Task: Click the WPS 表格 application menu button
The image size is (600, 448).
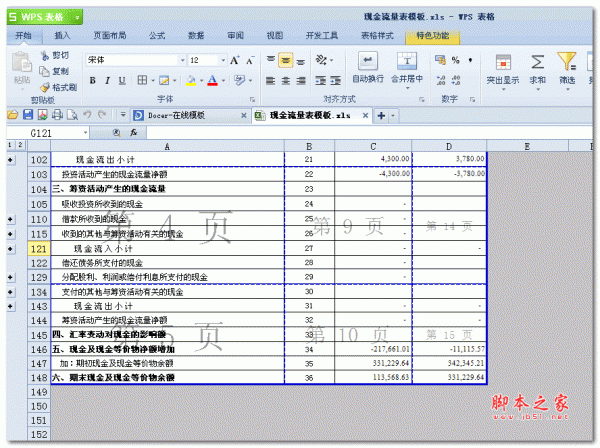Action: click(x=45, y=17)
